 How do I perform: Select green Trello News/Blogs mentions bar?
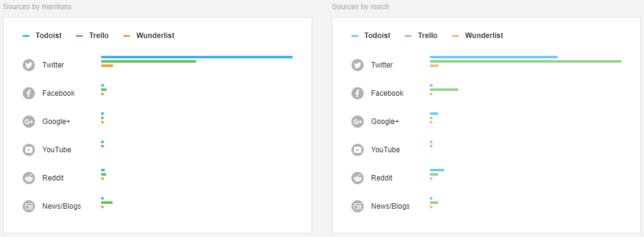pyautogui.click(x=107, y=203)
